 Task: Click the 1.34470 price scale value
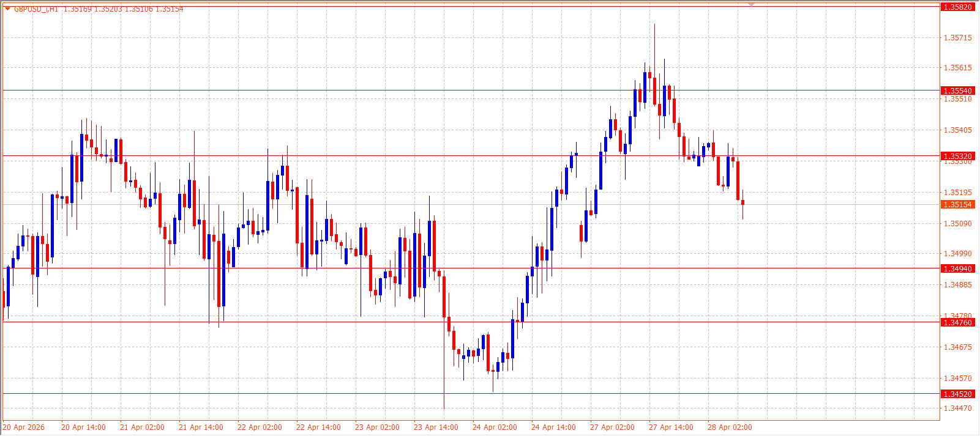[958, 408]
